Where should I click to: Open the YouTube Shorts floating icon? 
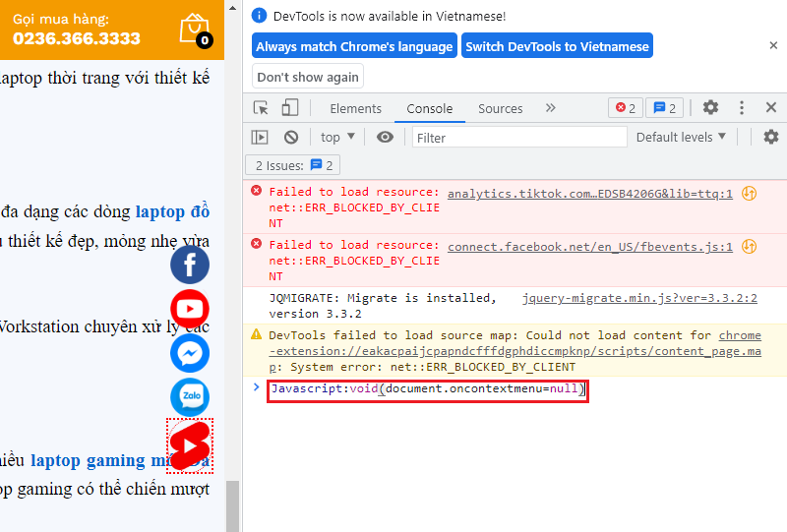pyautogui.click(x=190, y=445)
